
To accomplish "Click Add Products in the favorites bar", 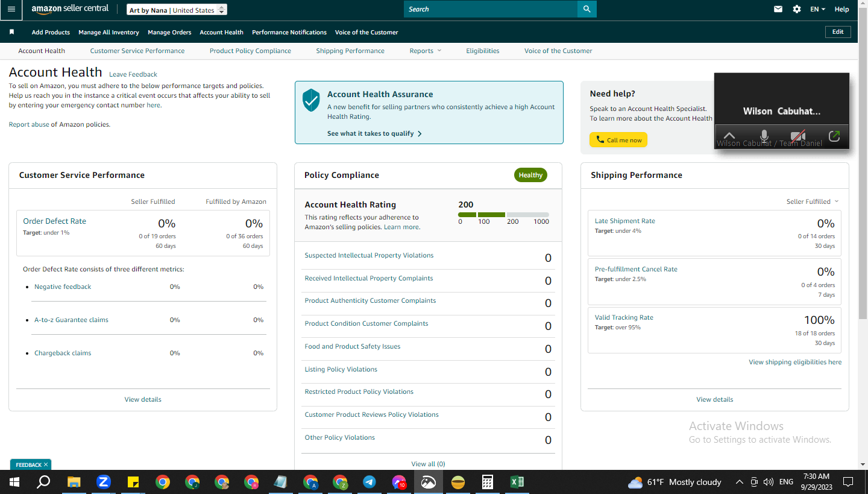I will [x=51, y=32].
